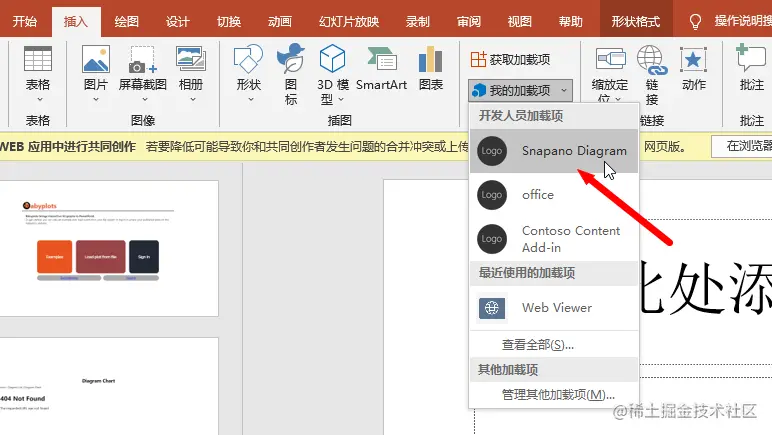Click the 链接 hyperlink globe icon
The width and height of the screenshot is (772, 435).
coord(652,59)
